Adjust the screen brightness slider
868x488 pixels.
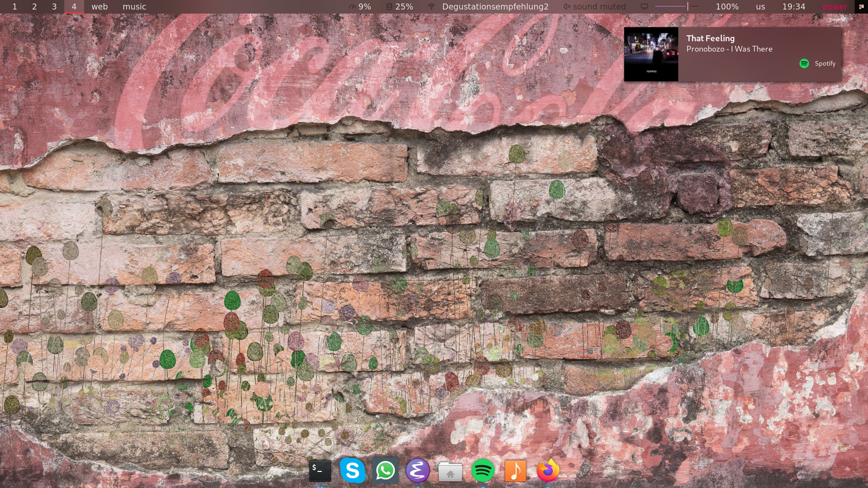click(x=676, y=7)
